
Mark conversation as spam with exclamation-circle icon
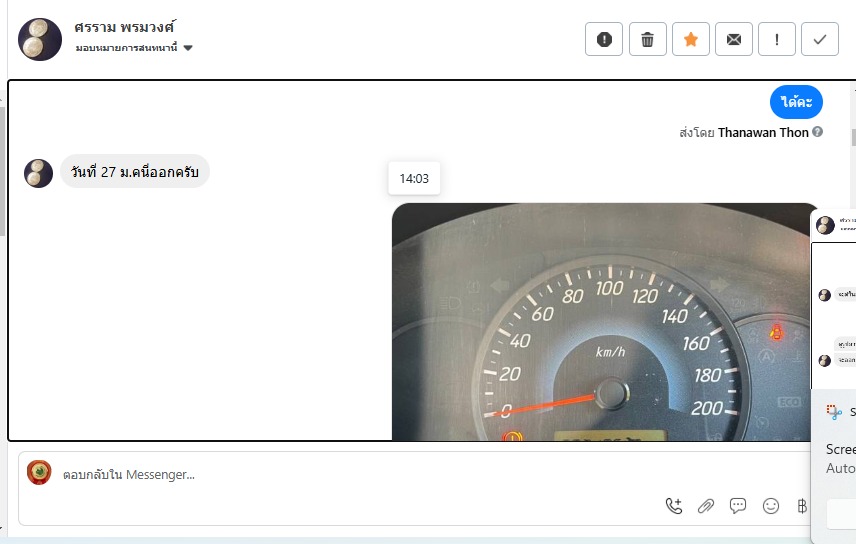coord(604,39)
